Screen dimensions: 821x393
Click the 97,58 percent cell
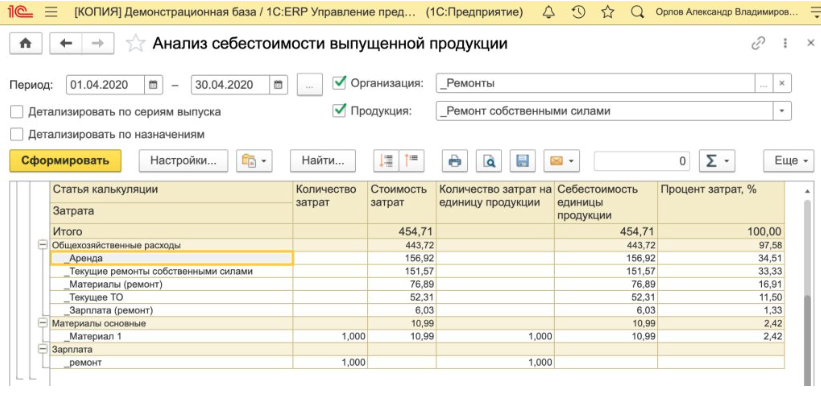[x=721, y=245]
